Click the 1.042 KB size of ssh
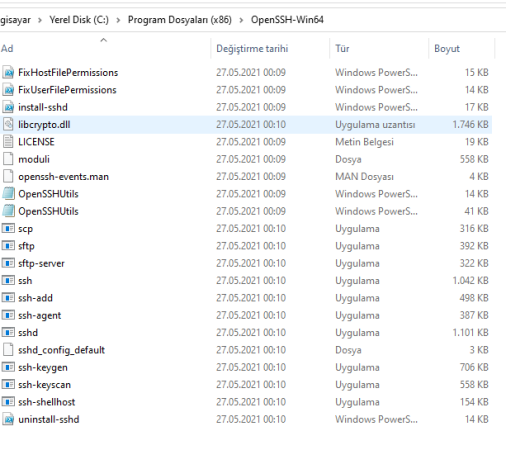506x450 pixels. point(470,280)
